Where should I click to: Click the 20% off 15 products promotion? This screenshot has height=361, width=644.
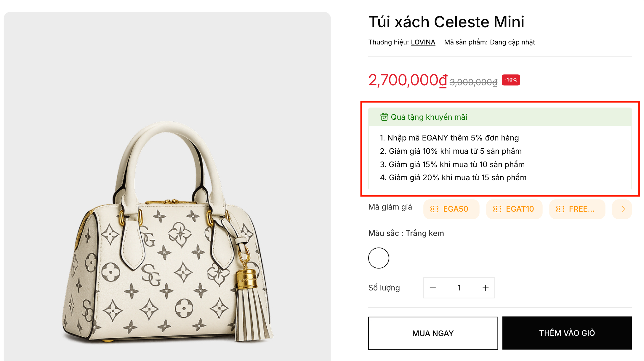[x=453, y=178]
